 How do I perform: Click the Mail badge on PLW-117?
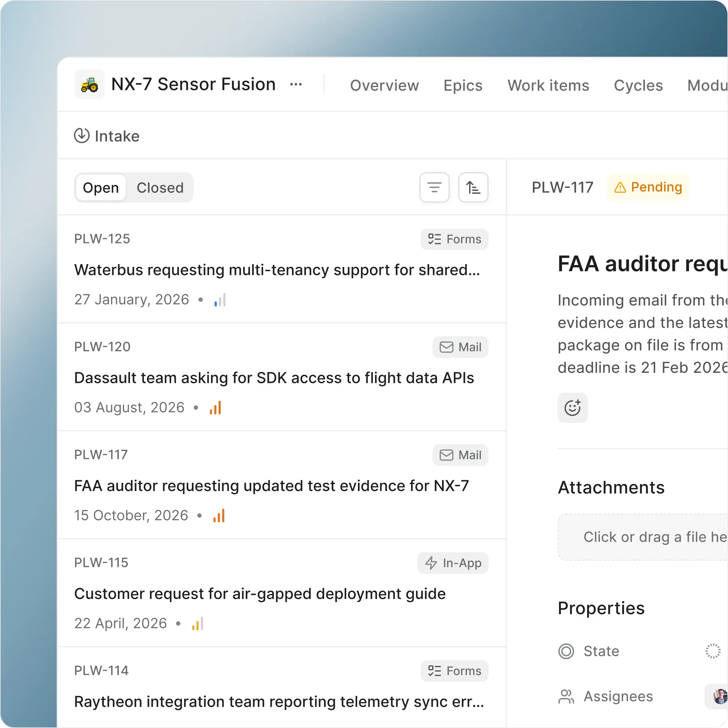[x=460, y=455]
